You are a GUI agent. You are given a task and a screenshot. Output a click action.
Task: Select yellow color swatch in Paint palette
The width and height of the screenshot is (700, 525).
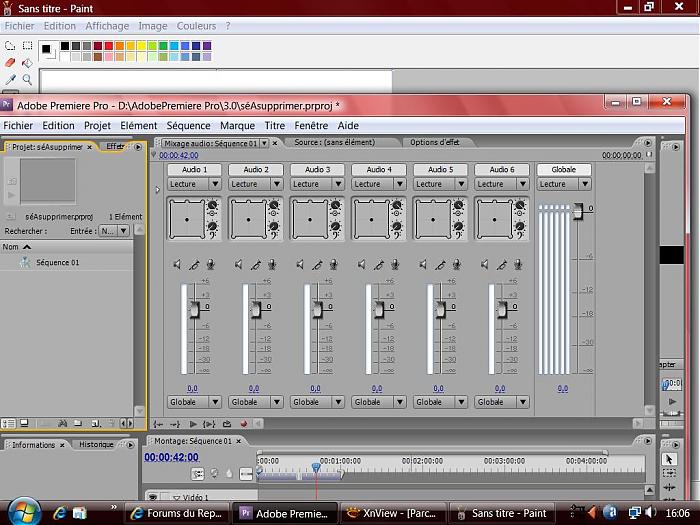coord(141,46)
